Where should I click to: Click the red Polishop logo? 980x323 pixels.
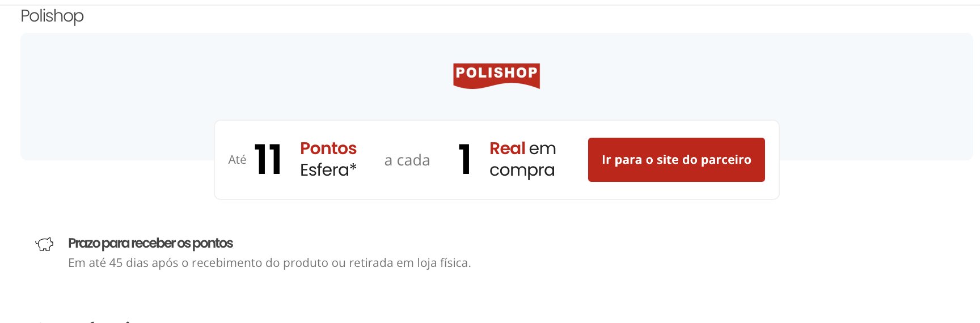pos(496,76)
